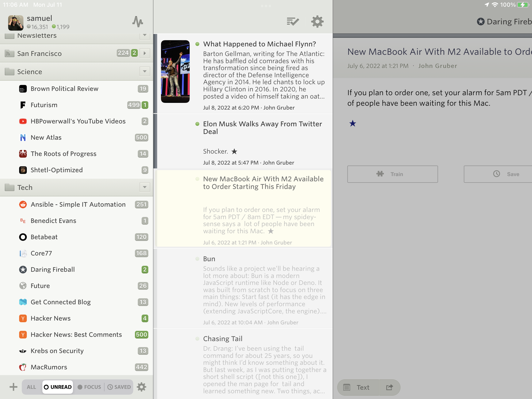Click the add feed plus icon
This screenshot has width=532, height=399.
tap(13, 387)
